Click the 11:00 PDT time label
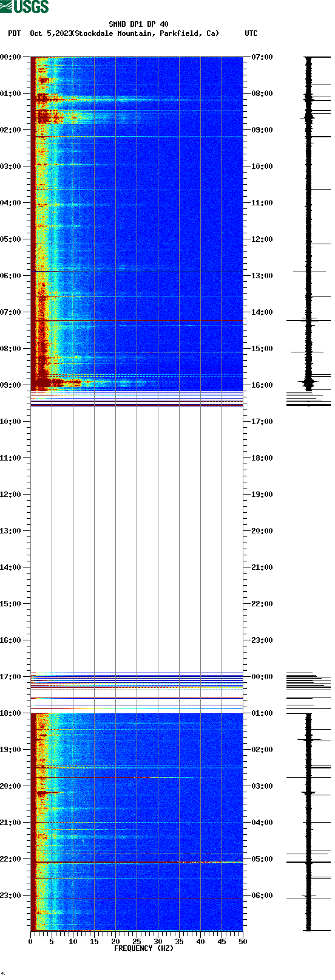Screen dimensions: 335x980 click(11, 458)
